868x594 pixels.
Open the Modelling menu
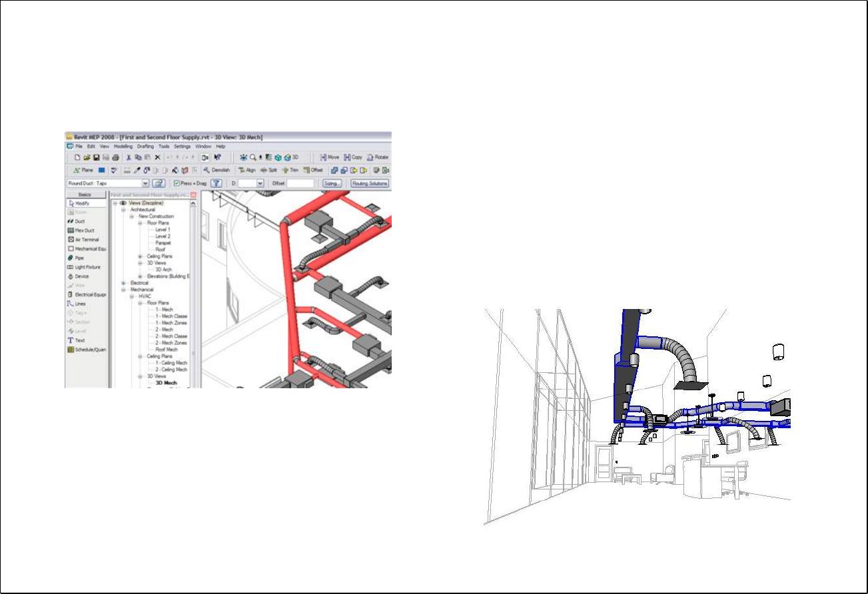pyautogui.click(x=123, y=146)
